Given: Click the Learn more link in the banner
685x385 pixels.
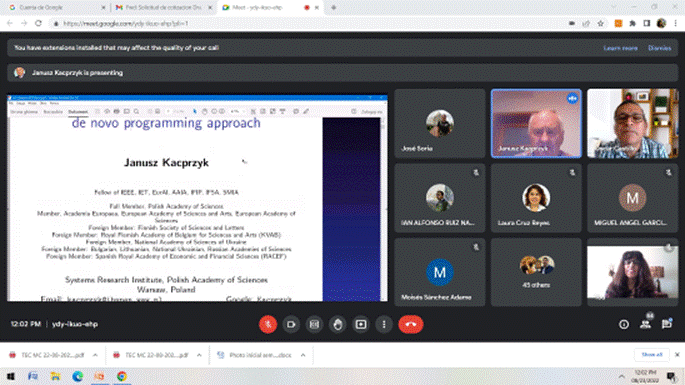Looking at the screenshot, I should coord(620,48).
